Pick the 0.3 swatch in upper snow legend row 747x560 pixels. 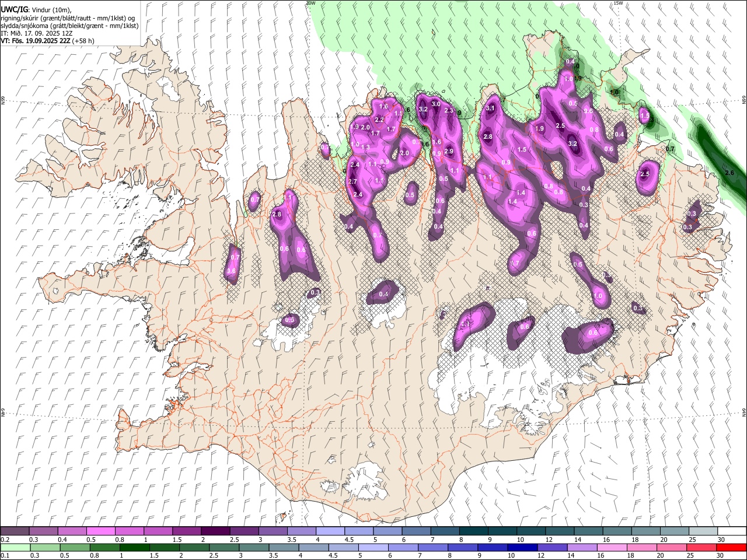pyautogui.click(x=43, y=531)
